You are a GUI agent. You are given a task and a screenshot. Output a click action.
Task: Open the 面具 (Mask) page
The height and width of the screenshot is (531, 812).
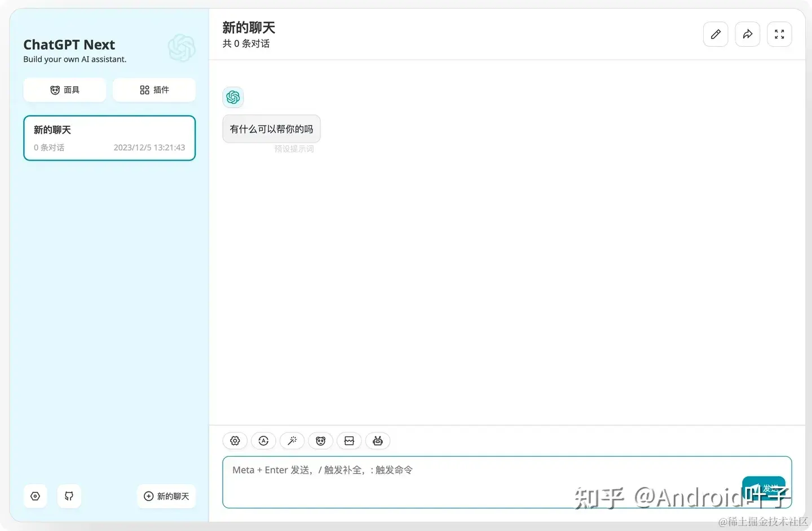click(x=64, y=90)
